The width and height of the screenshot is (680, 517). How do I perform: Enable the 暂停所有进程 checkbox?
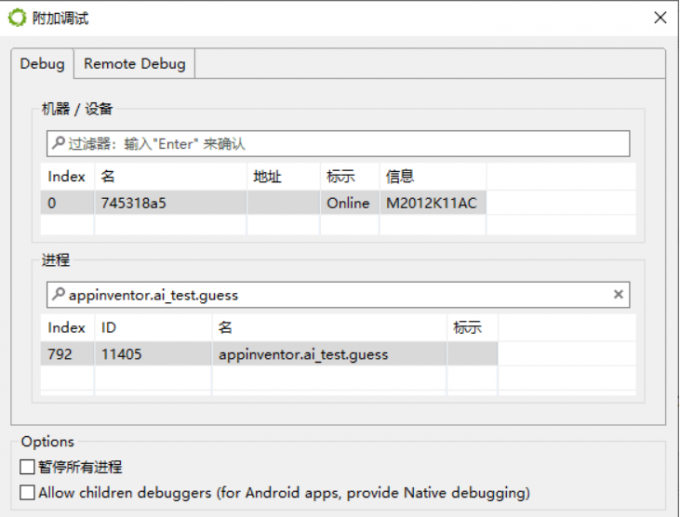click(x=27, y=467)
